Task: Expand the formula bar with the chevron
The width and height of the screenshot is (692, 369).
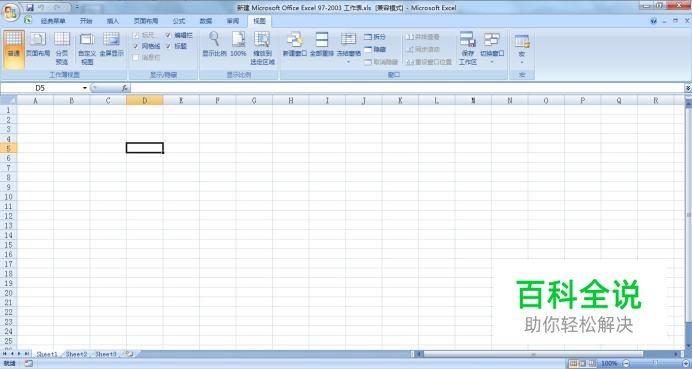Action: [688, 88]
